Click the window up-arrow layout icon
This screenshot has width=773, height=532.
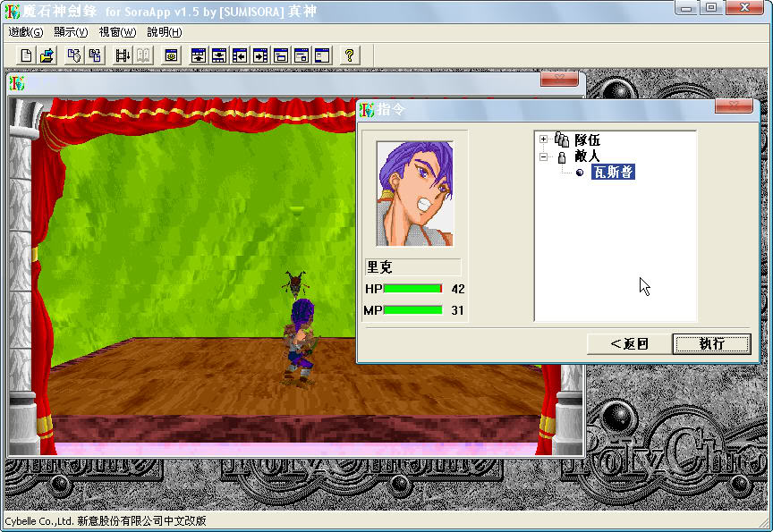(x=199, y=55)
